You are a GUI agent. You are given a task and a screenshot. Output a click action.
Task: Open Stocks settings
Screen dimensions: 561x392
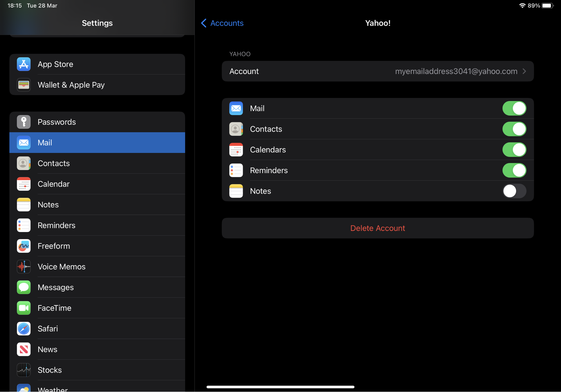click(97, 370)
